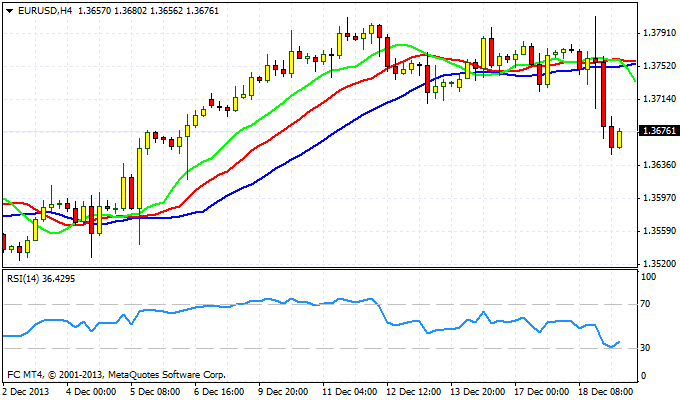Click the 1.37910 price axis label
Screen dimensions: 680x400
coord(660,33)
